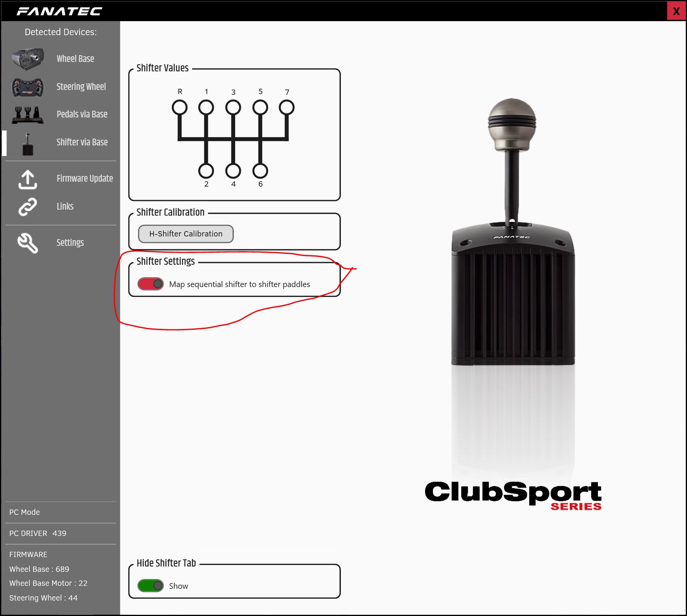Viewport: 687px width, 616px height.
Task: Open the Steering Wheel tab
Action: pyautogui.click(x=81, y=86)
